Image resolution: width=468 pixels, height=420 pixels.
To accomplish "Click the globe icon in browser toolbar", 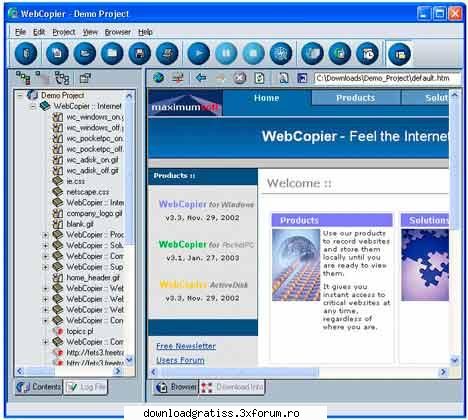I will [x=159, y=78].
